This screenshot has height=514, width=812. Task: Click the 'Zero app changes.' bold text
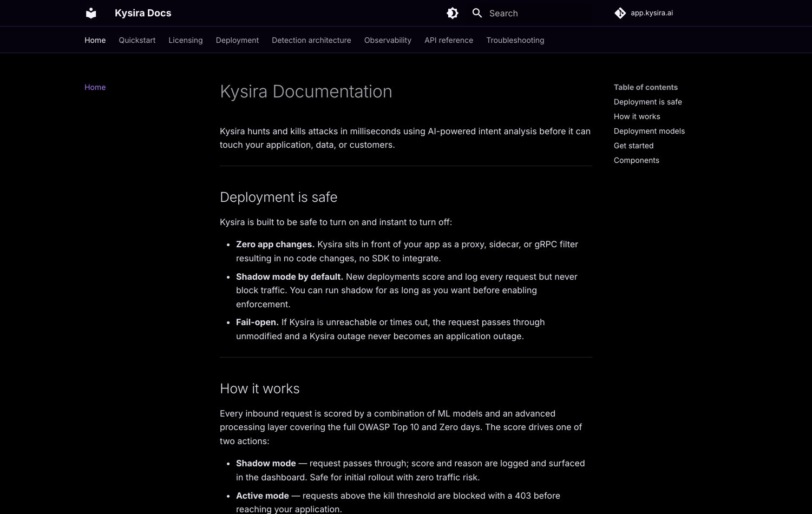(x=275, y=244)
